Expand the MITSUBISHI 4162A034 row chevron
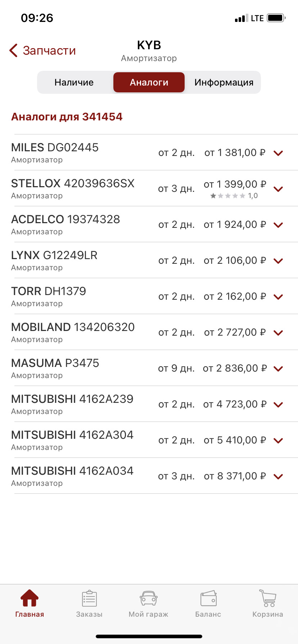This screenshot has width=298, height=644. pos(278,477)
